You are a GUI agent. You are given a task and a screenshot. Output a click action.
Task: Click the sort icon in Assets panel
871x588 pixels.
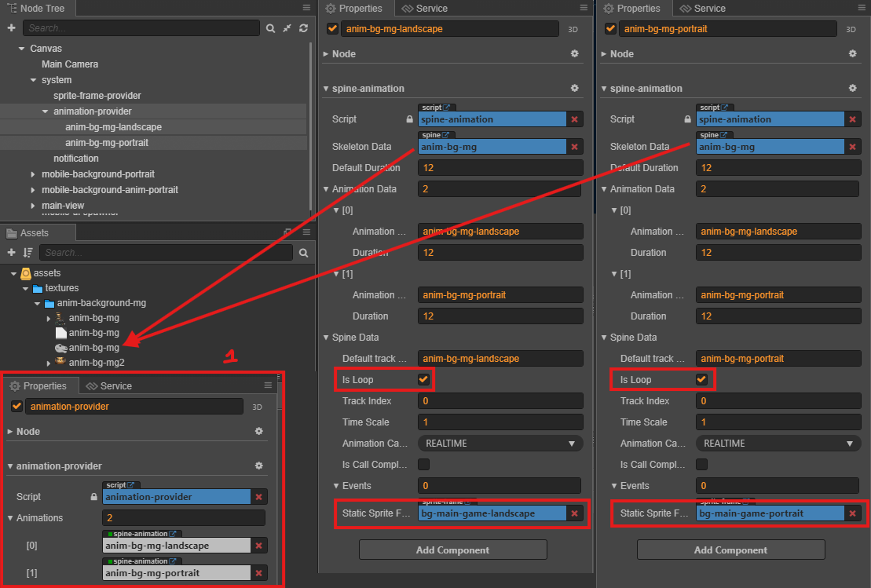[x=27, y=253]
